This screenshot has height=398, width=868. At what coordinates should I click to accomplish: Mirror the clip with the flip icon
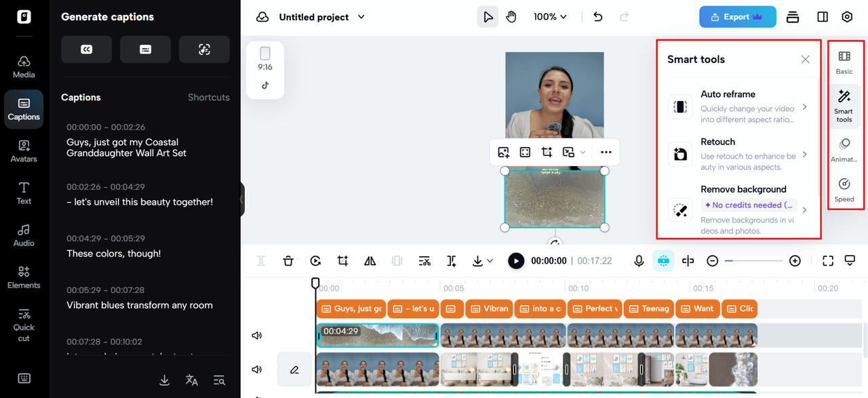click(x=370, y=261)
